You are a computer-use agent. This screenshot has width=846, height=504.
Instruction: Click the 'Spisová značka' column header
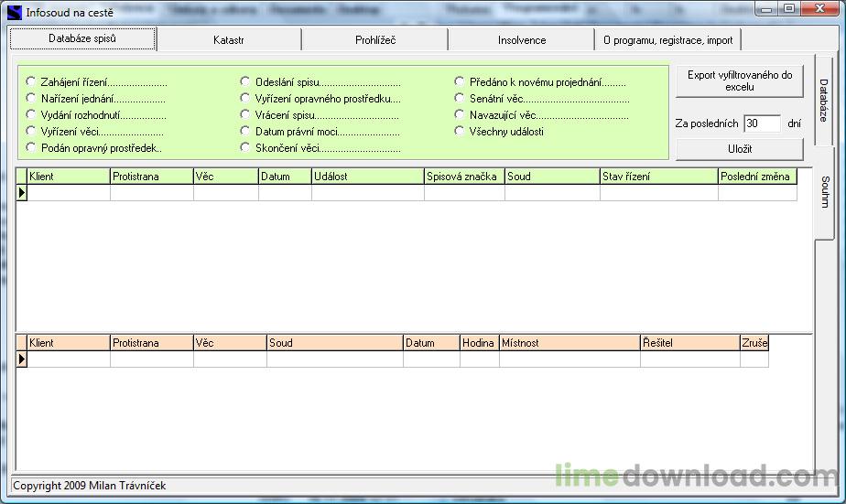click(x=463, y=177)
